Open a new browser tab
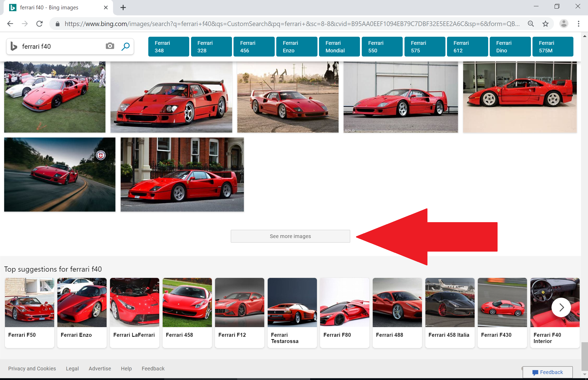 tap(123, 8)
